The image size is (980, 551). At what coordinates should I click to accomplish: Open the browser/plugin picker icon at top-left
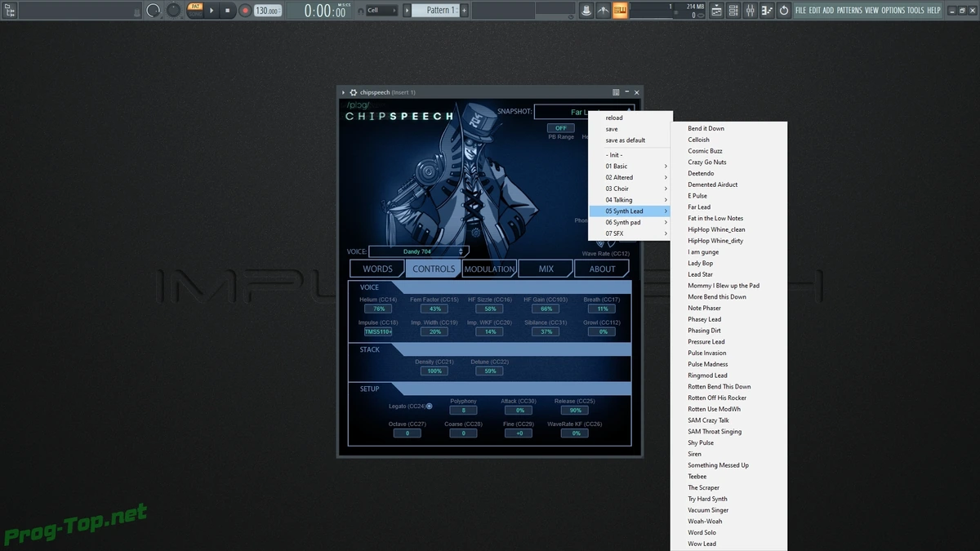coord(10,11)
